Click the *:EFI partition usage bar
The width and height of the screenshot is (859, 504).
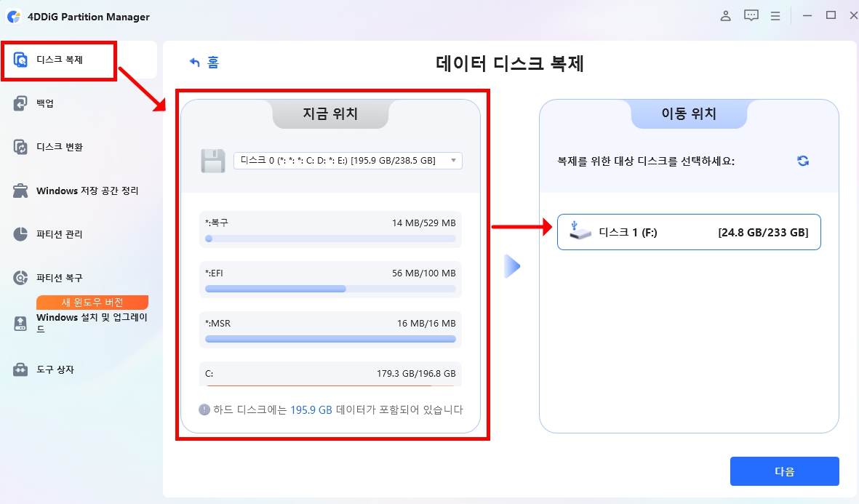(x=330, y=289)
